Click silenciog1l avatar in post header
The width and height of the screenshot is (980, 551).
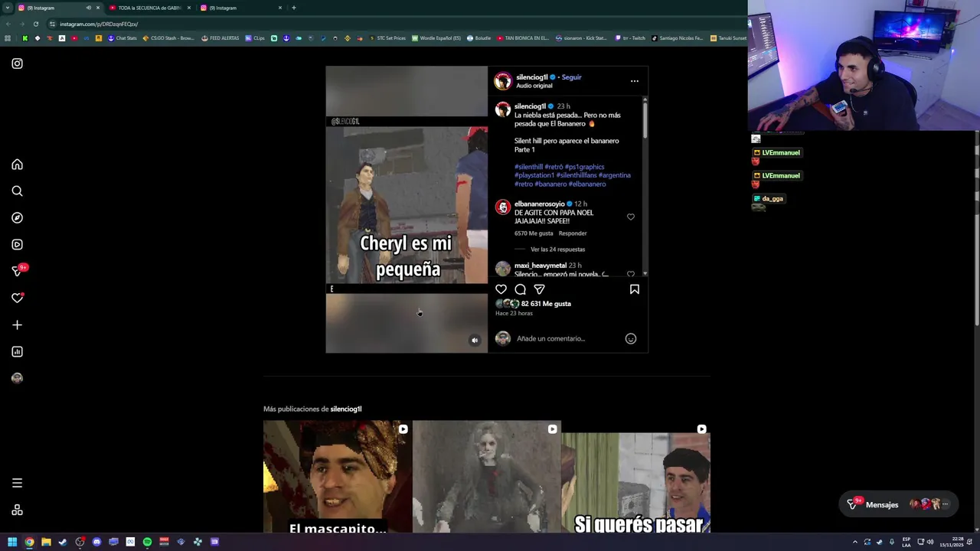click(x=502, y=80)
